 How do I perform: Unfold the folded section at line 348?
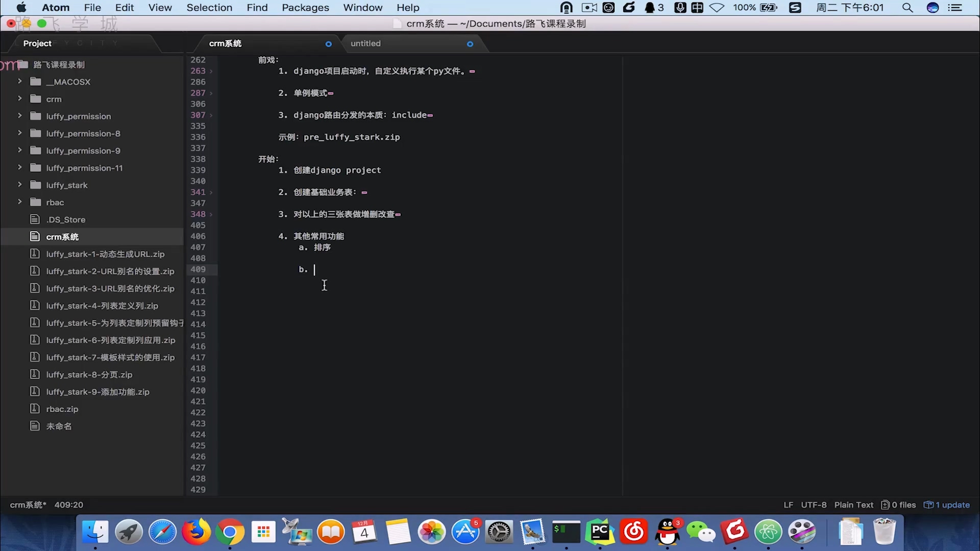click(x=211, y=214)
